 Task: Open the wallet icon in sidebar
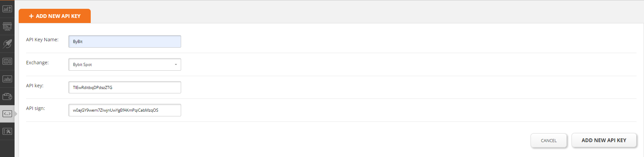coord(7,96)
